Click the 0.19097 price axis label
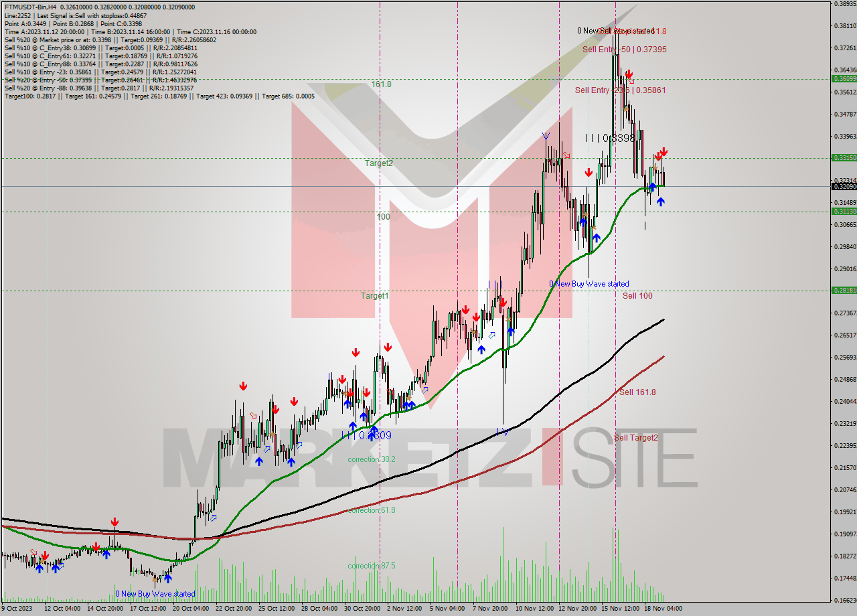857x616 pixels. pos(845,534)
